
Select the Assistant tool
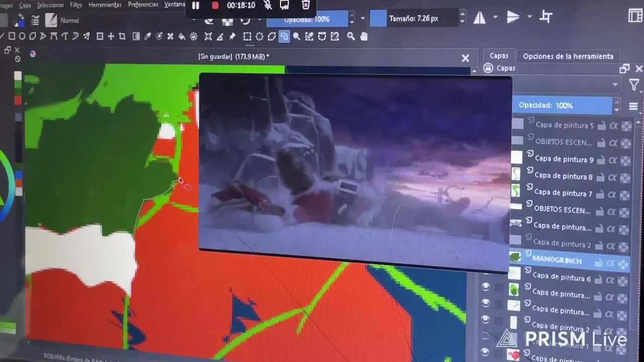click(208, 36)
